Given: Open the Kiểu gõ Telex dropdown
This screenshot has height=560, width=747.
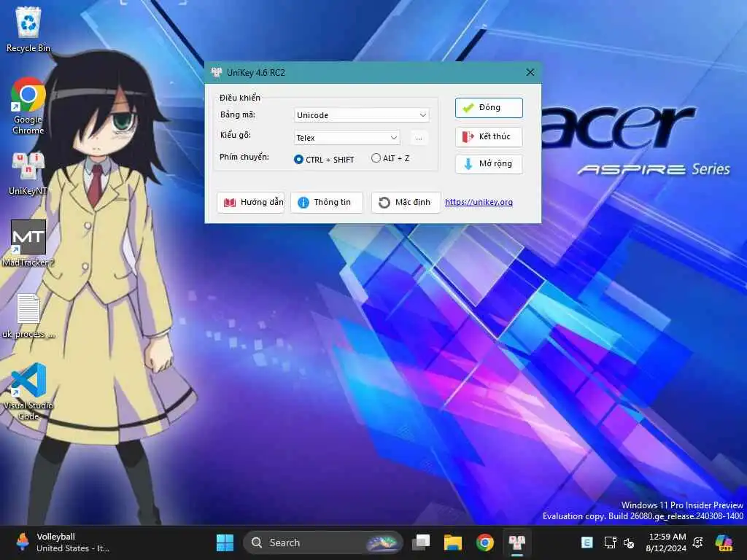Looking at the screenshot, I should coord(347,138).
